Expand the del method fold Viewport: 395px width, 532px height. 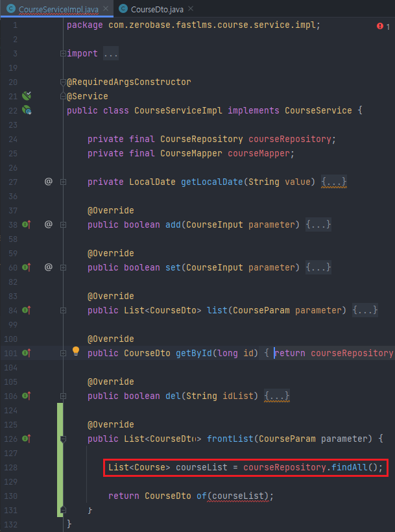click(x=63, y=396)
